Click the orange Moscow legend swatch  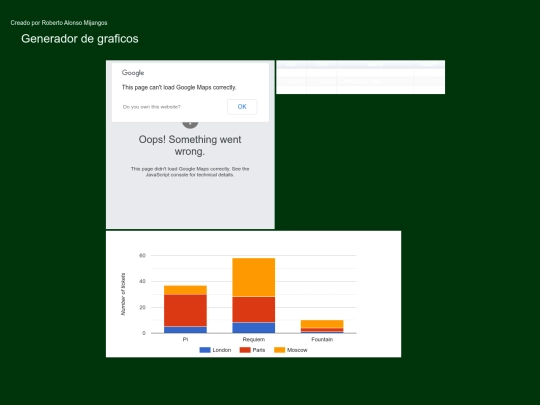tap(280, 350)
